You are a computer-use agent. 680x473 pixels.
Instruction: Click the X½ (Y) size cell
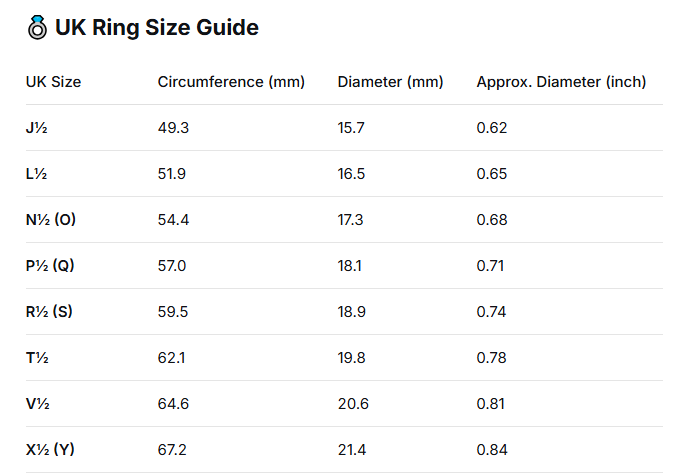click(x=50, y=449)
